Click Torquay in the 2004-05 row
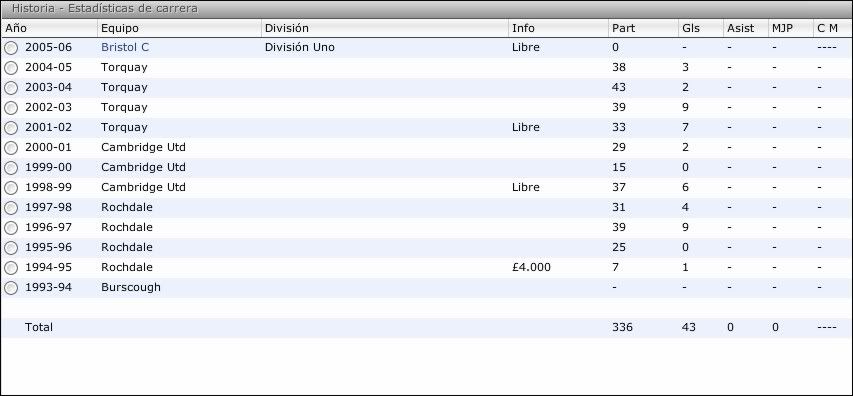 tap(124, 67)
